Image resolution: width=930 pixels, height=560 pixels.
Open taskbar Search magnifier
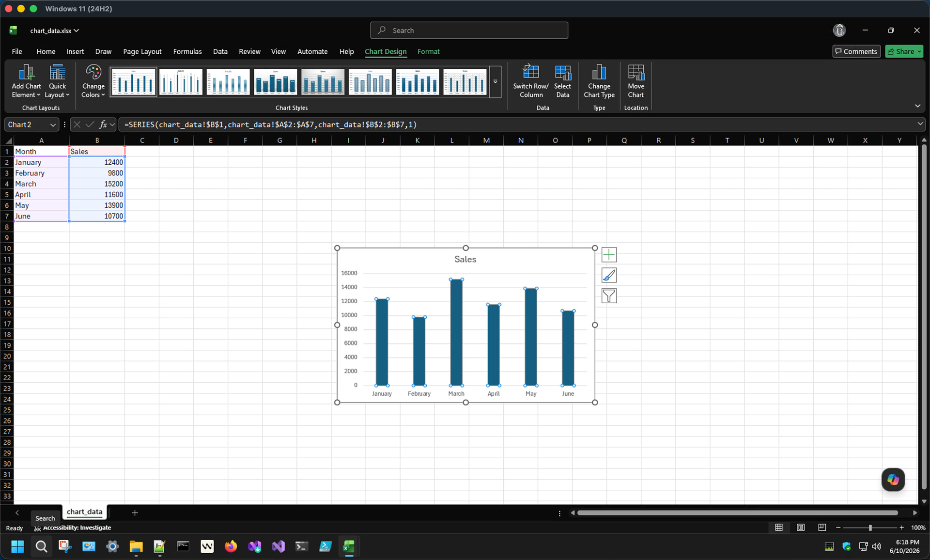42,546
